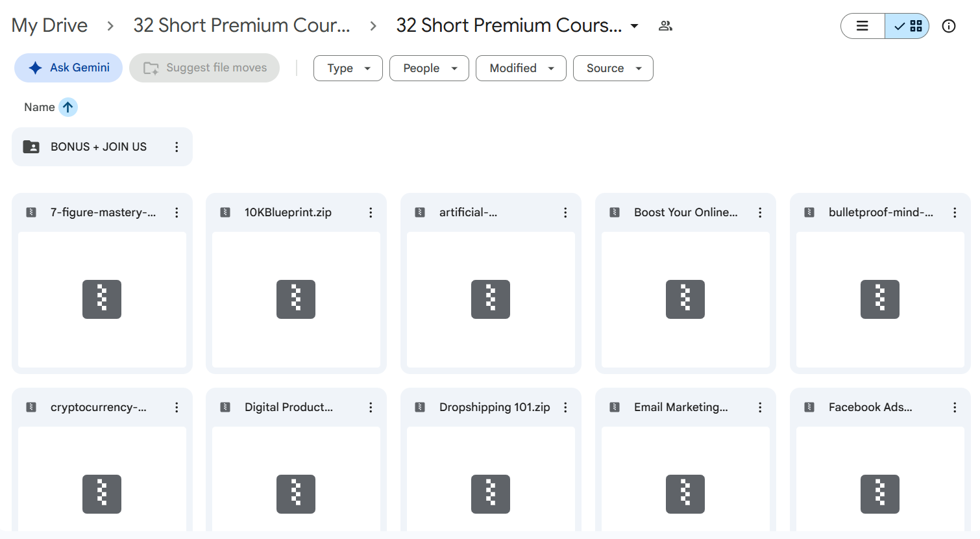
Task: Click the zip icon next to Dropshipping 101.zip title
Action: pyautogui.click(x=420, y=407)
